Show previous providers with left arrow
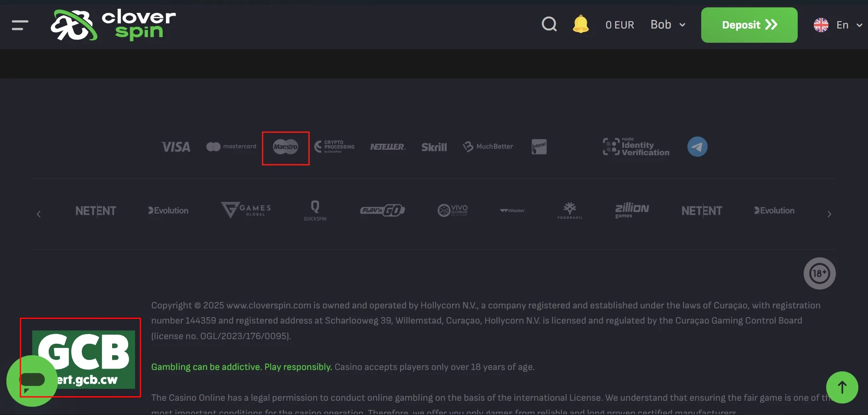The image size is (868, 415). 39,214
